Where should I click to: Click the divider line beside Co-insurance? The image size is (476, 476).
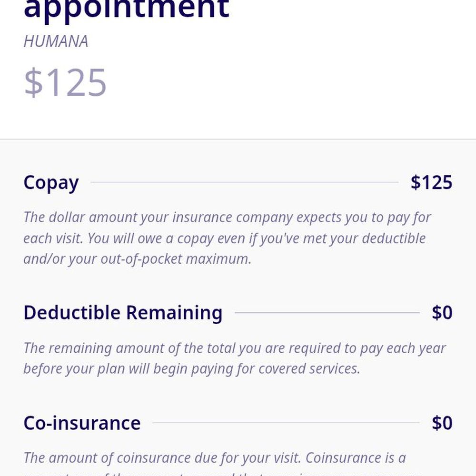click(286, 423)
